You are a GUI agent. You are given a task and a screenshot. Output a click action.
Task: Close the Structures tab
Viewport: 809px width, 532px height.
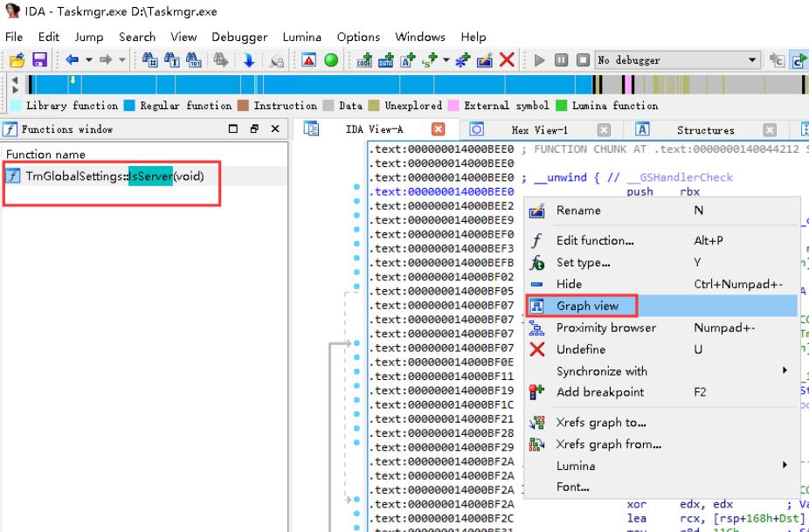770,129
